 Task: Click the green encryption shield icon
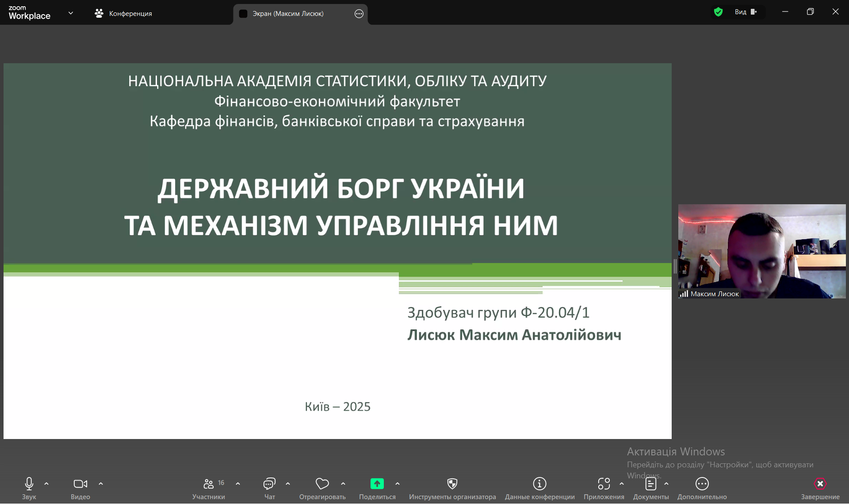pos(718,12)
